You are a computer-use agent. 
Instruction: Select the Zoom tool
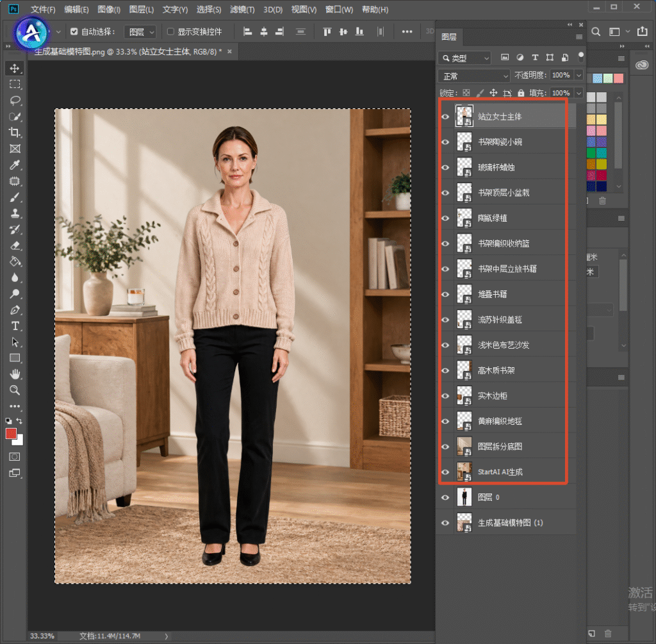click(x=15, y=390)
